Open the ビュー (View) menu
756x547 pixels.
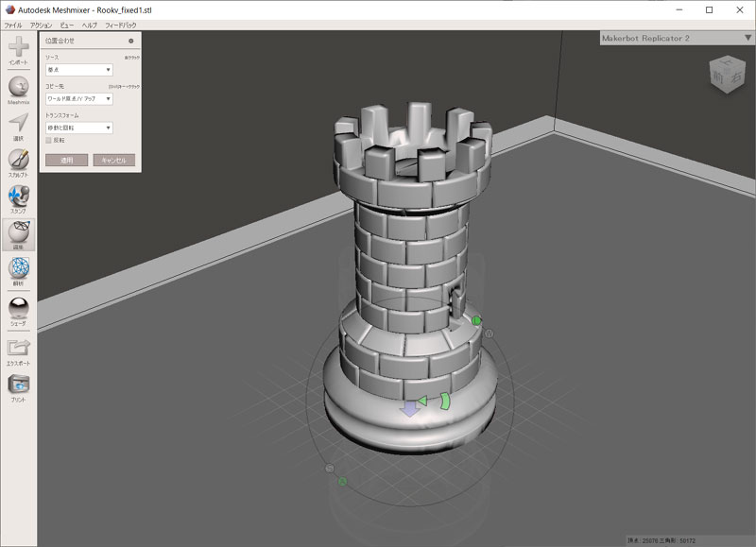coord(66,24)
